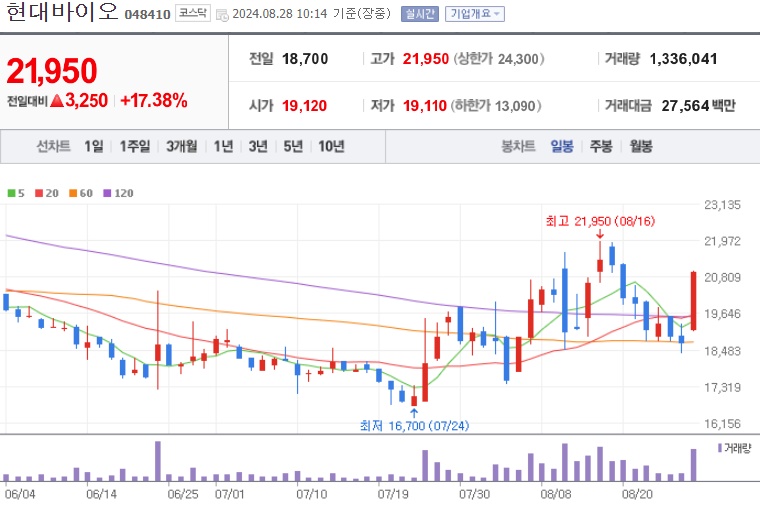Screen dimensions: 760x510
Task: Click the 실시간 button
Action: coord(420,14)
